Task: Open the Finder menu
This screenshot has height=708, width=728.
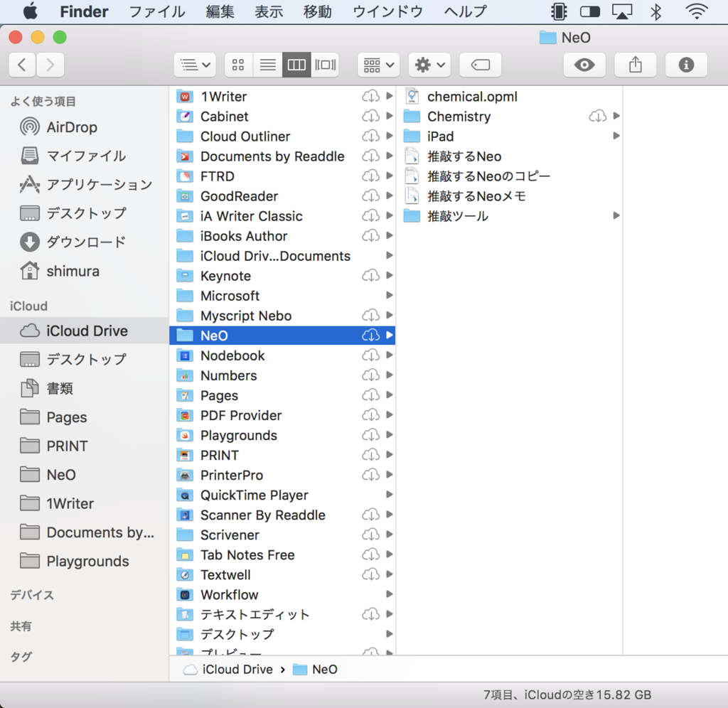Action: (x=84, y=11)
